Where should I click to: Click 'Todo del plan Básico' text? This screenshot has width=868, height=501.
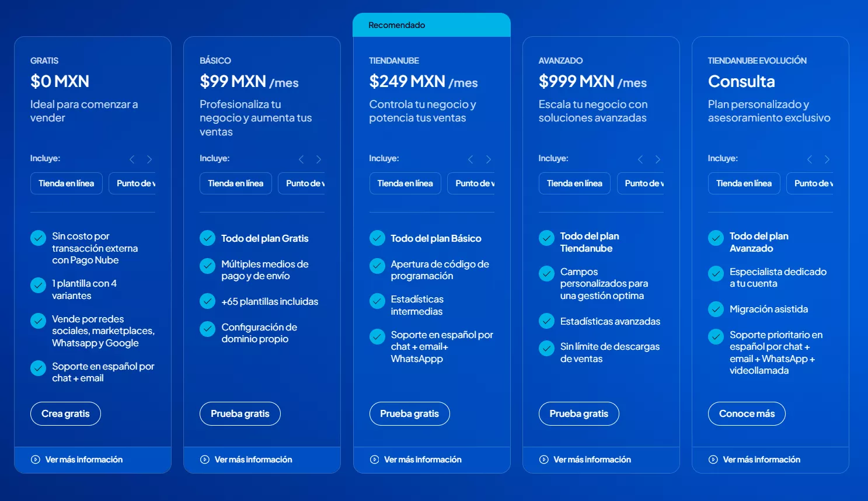(436, 238)
